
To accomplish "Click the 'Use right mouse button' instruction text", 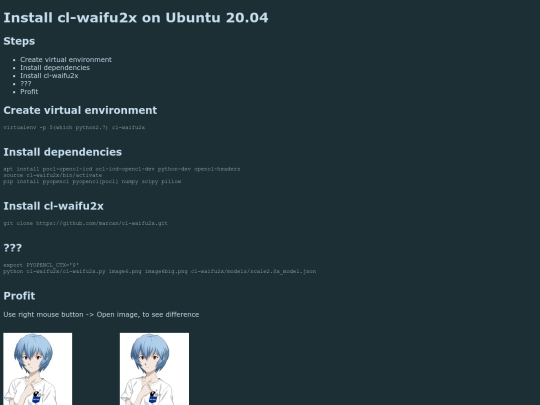I will [x=101, y=314].
